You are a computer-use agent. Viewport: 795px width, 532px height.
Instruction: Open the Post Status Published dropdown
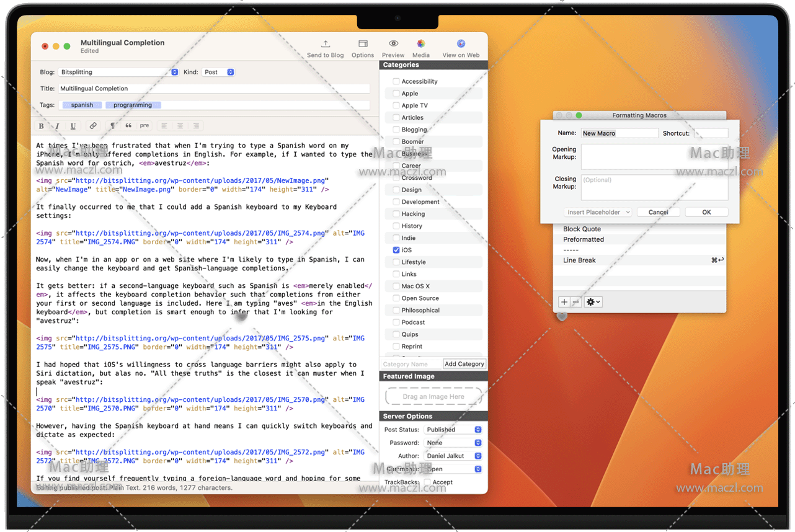click(x=453, y=430)
